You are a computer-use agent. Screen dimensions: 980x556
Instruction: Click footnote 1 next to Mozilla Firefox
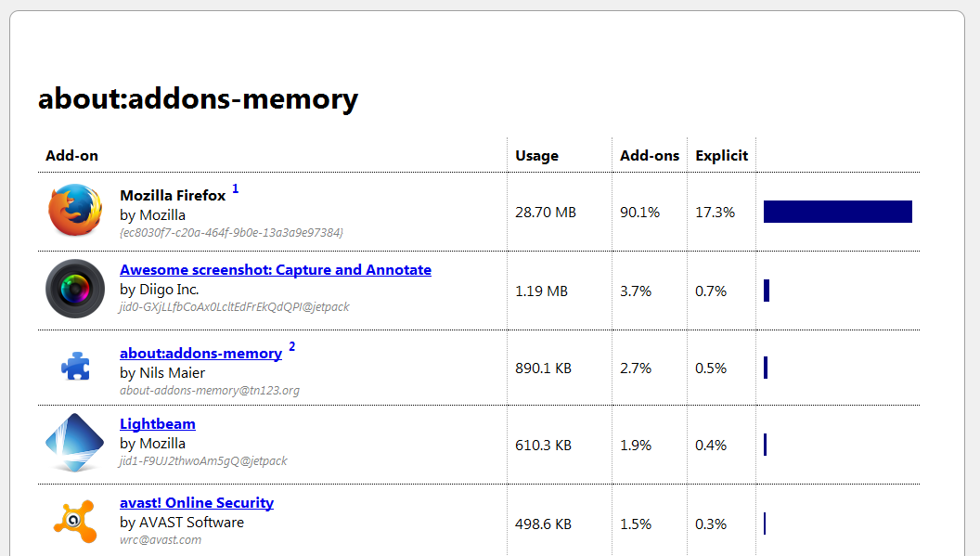click(x=236, y=189)
